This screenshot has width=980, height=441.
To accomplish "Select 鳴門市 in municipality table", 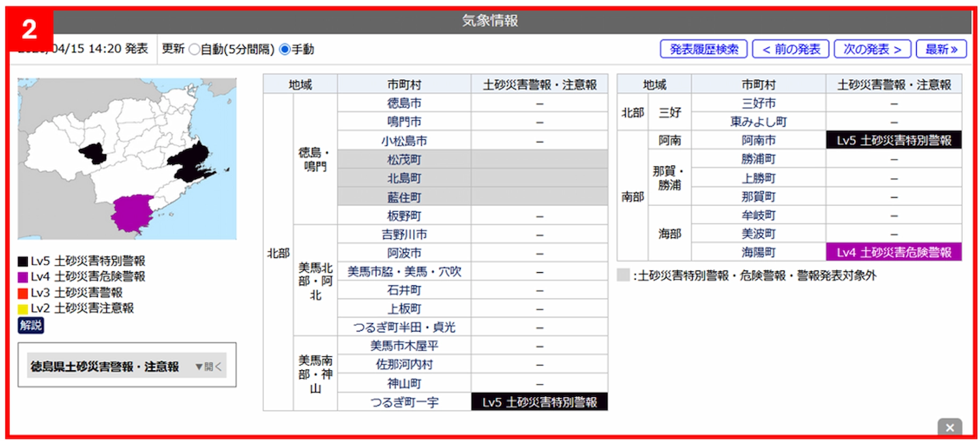I will click(404, 122).
